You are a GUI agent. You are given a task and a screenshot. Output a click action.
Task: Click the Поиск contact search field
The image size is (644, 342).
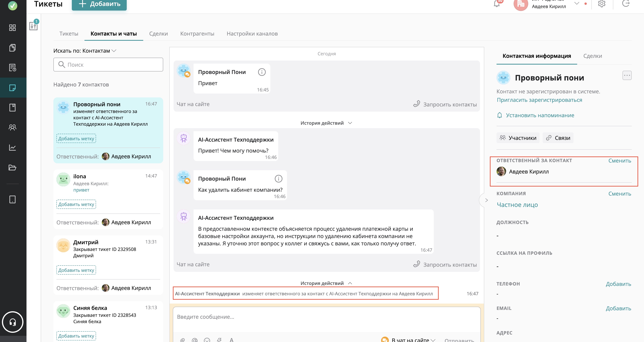(x=108, y=65)
